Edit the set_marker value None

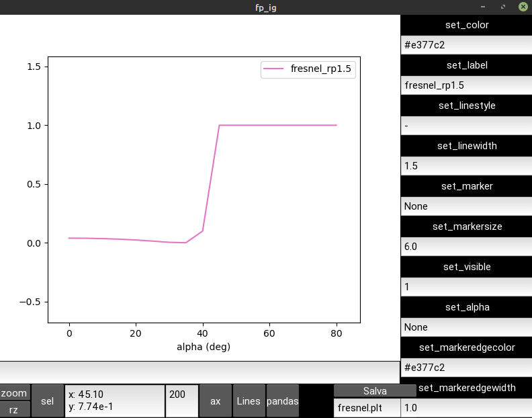pyautogui.click(x=466, y=206)
